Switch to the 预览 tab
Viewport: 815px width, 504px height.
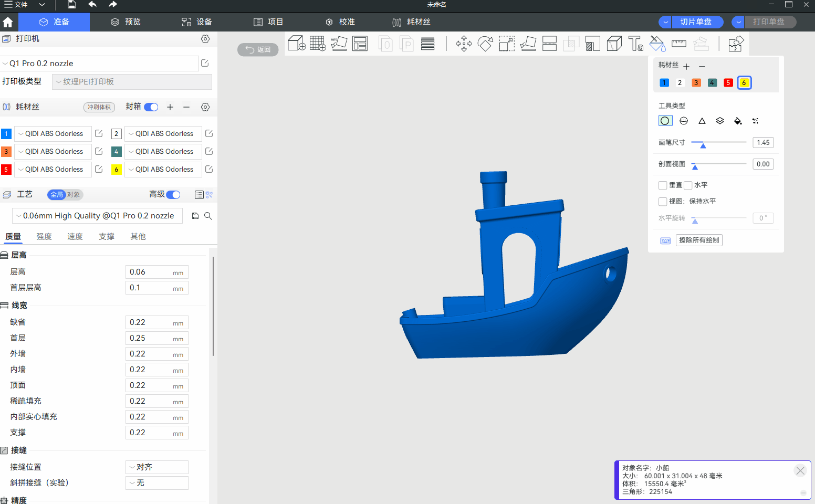tap(126, 22)
